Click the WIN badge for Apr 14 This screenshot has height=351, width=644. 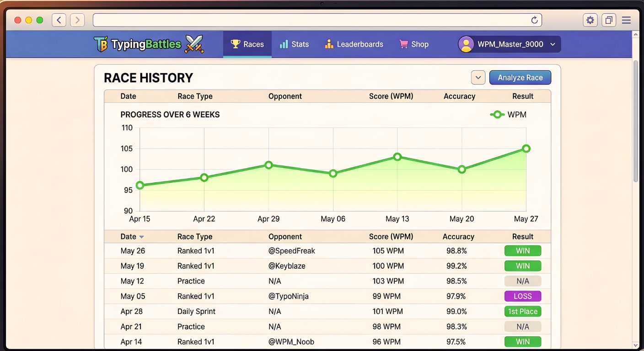523,341
